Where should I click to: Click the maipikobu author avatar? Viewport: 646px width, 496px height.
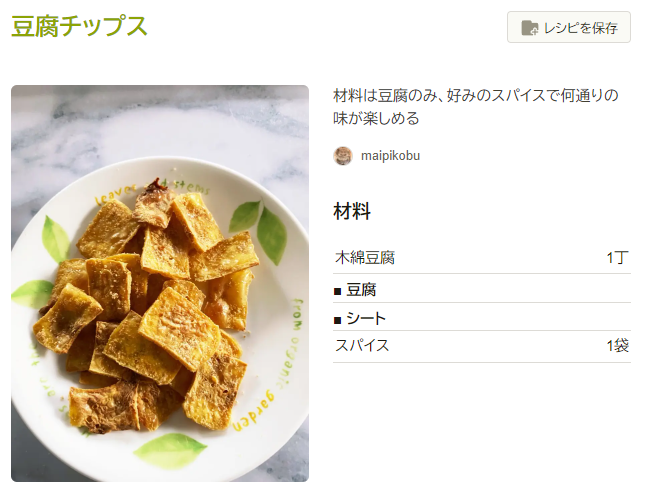coord(343,156)
